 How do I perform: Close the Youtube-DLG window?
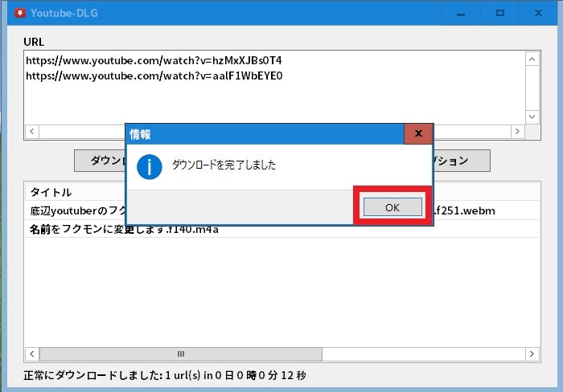click(x=538, y=14)
